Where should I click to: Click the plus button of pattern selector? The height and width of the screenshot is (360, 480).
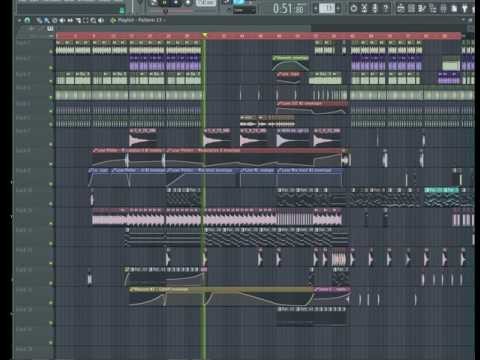338,9
